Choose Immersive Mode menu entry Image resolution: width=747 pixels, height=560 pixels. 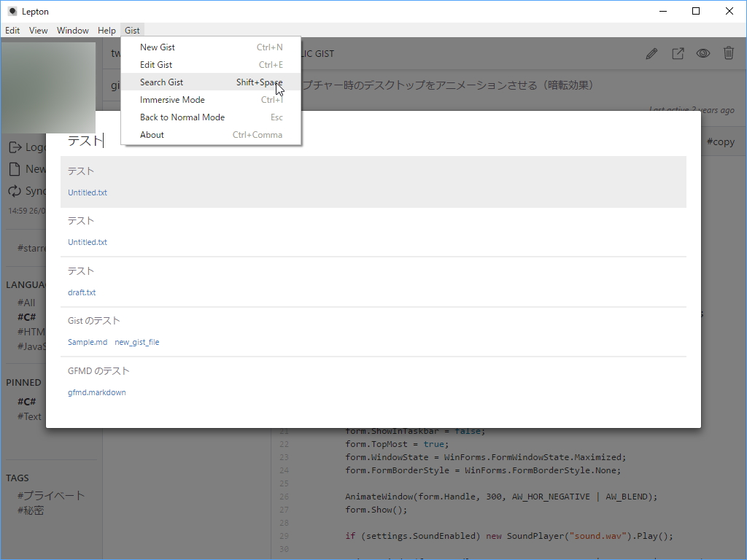tap(211, 99)
